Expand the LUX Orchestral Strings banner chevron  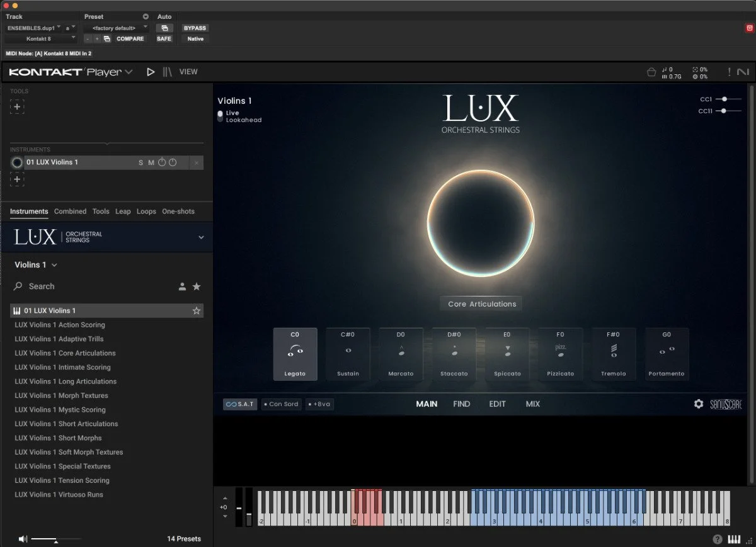[x=200, y=237]
